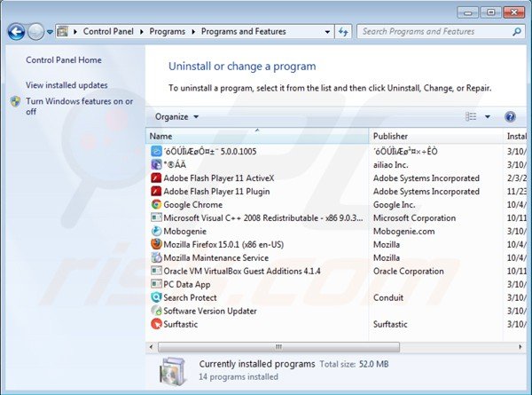Expand the arrow after Control Panel breadcrumb
The height and width of the screenshot is (395, 532).
[x=142, y=32]
